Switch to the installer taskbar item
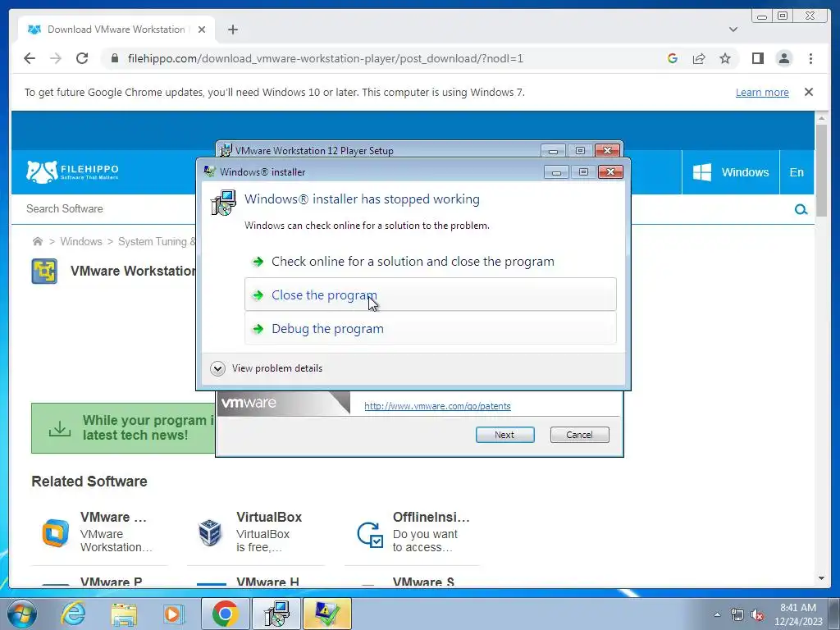The height and width of the screenshot is (630, 840). [x=276, y=614]
